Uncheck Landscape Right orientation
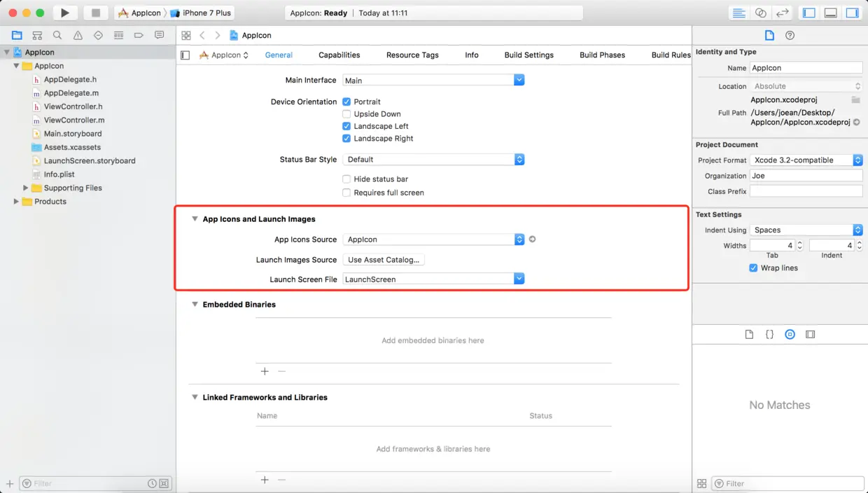 point(346,139)
